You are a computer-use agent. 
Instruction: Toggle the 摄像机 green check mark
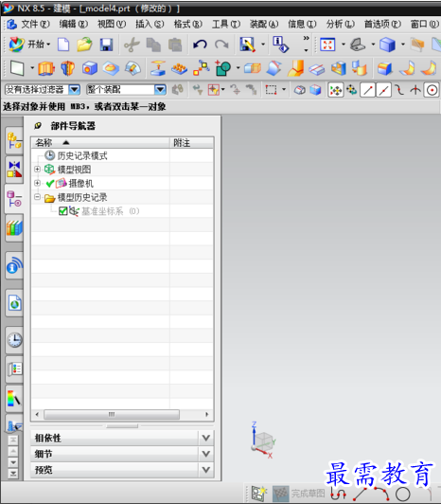50,184
